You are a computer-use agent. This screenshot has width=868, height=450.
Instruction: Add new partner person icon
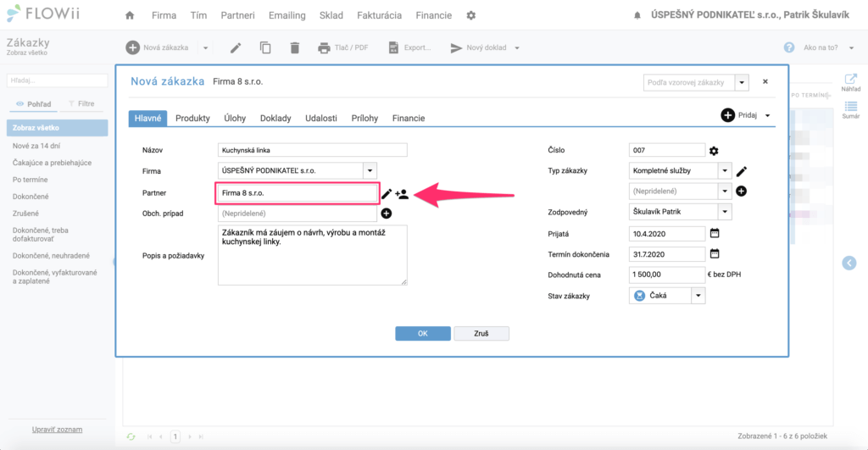[402, 194]
